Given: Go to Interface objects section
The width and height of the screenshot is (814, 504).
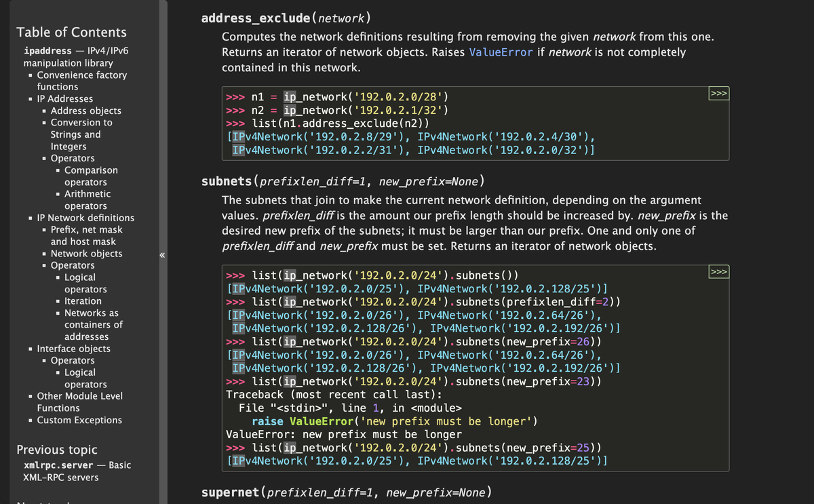Looking at the screenshot, I should pyautogui.click(x=73, y=349).
